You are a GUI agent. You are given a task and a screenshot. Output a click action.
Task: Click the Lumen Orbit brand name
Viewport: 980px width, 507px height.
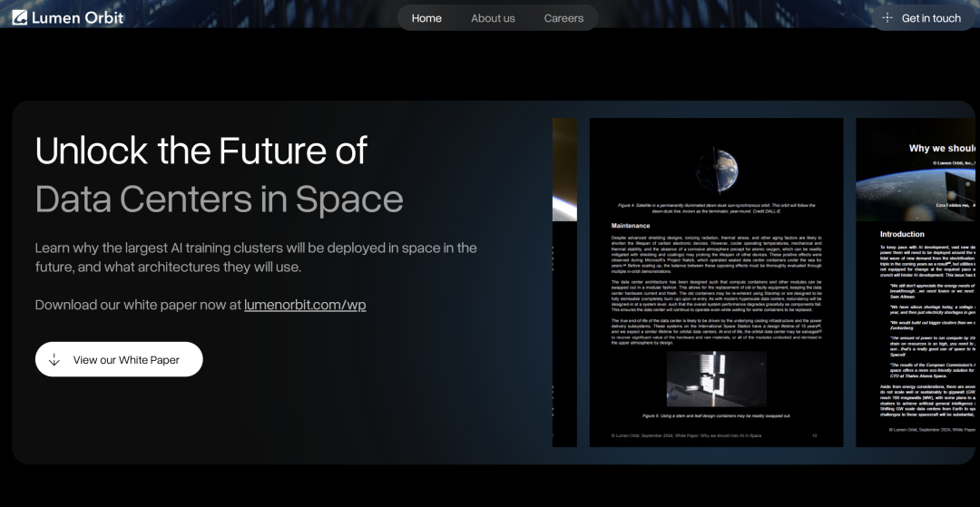[x=77, y=18]
